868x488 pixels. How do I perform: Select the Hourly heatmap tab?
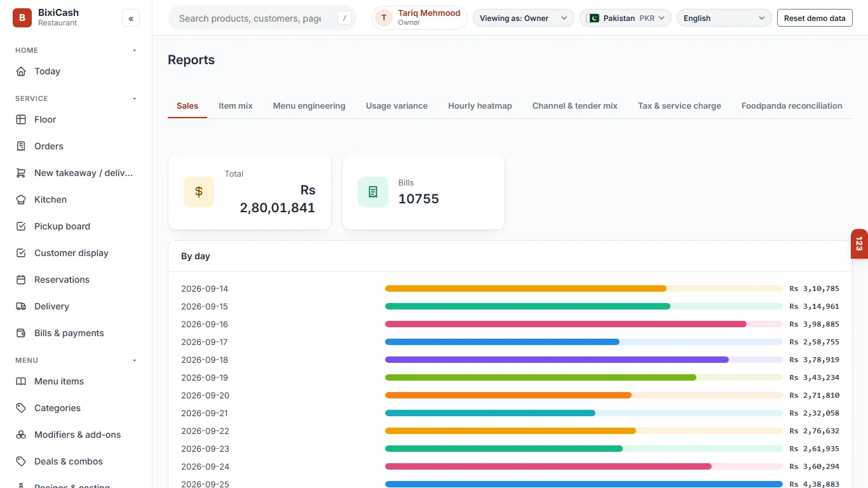(x=480, y=106)
